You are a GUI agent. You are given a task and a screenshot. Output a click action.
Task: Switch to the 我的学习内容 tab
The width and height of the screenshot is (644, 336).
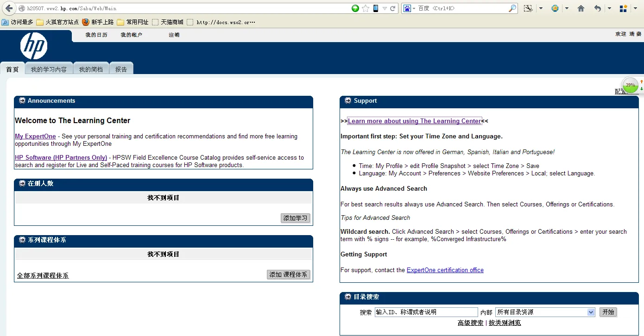[49, 69]
